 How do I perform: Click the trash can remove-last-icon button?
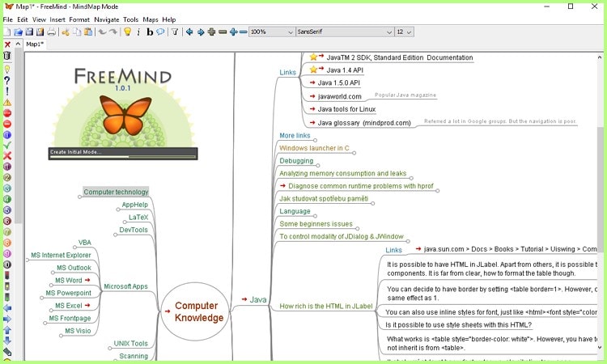coord(7,55)
